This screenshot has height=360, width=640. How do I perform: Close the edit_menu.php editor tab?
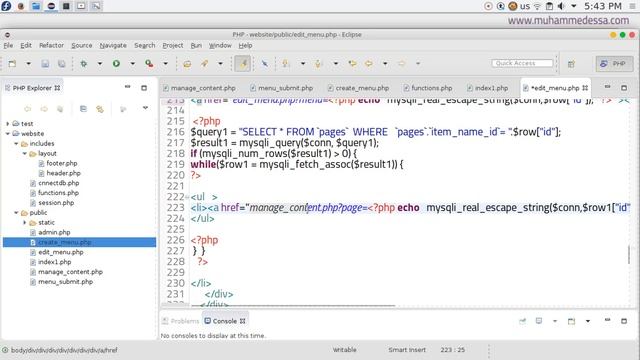point(585,88)
